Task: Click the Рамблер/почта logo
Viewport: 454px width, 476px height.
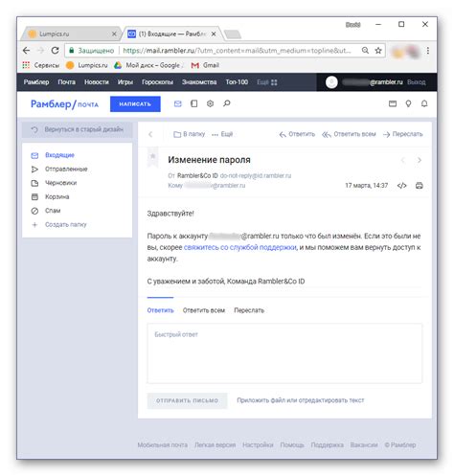Action: point(64,104)
